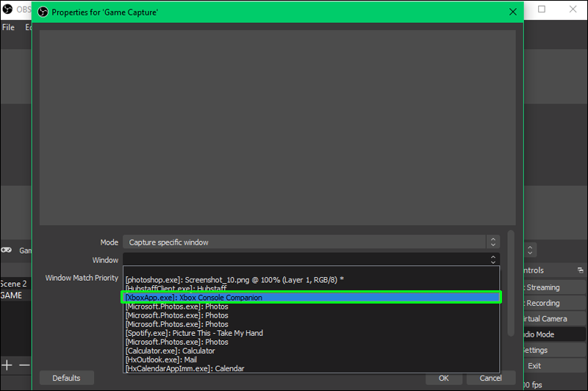Viewport: 588px width, 391px height.
Task: Select XboxApp.exe Xbox Console Companion entry
Action: tap(311, 297)
